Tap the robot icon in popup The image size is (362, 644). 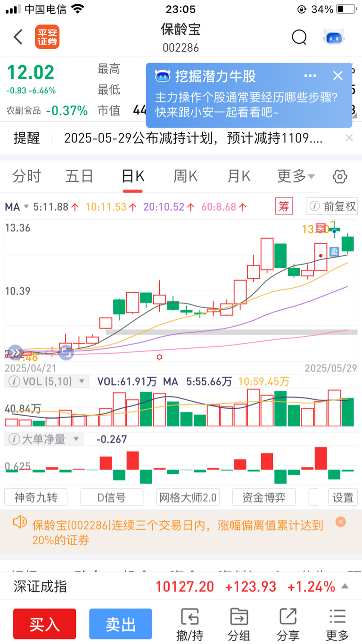click(x=163, y=76)
